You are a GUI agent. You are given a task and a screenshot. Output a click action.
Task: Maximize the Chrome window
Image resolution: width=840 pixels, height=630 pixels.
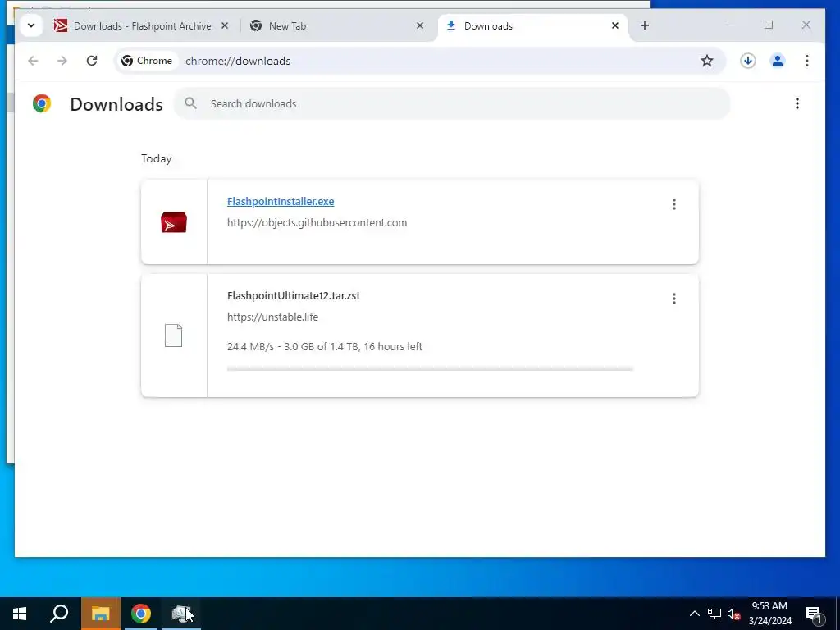(x=769, y=25)
